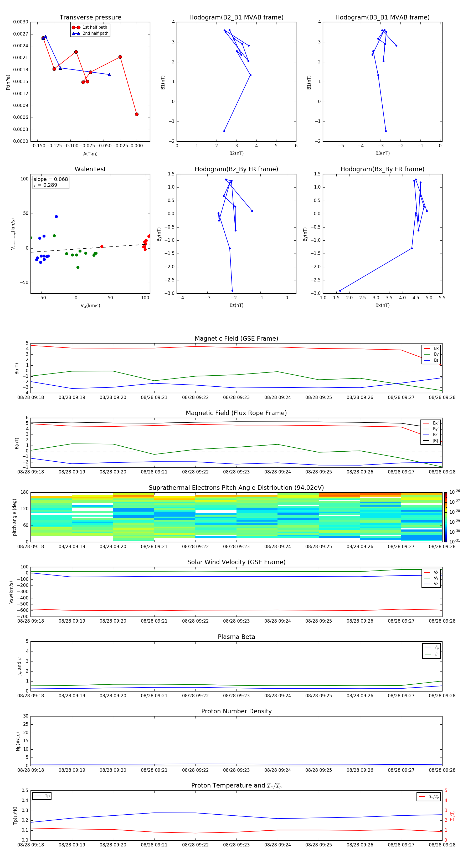Click the "Solar Wind Velocity (GSE Frame)" title
The image size is (473, 868).
point(236,562)
